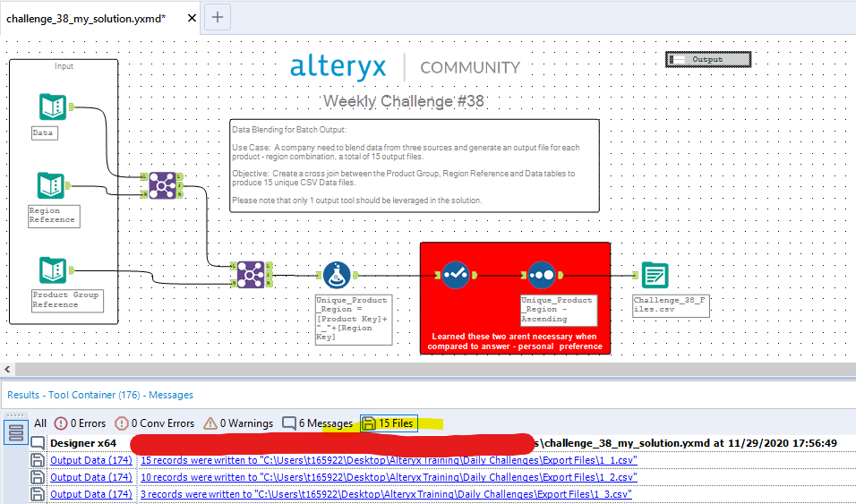This screenshot has width=856, height=504.
Task: Click the second Join tool before the Formula
Action: 251,275
